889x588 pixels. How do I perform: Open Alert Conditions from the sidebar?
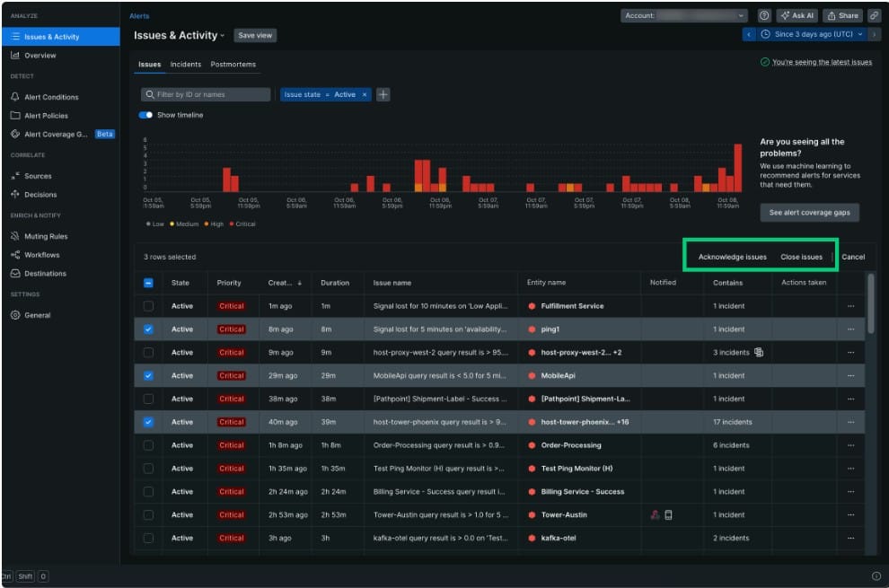tap(54, 96)
